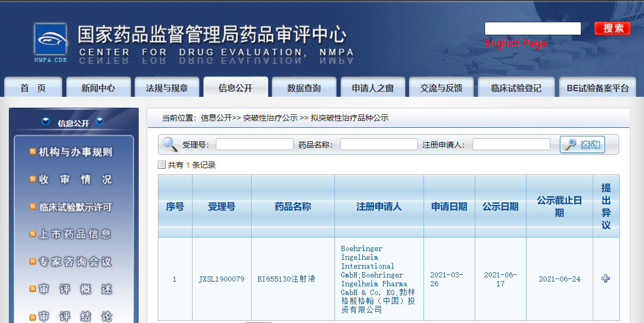Open the English Page link

516,43
